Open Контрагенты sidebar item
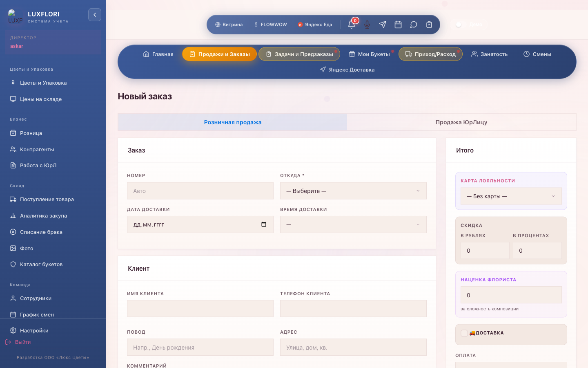 53,149
